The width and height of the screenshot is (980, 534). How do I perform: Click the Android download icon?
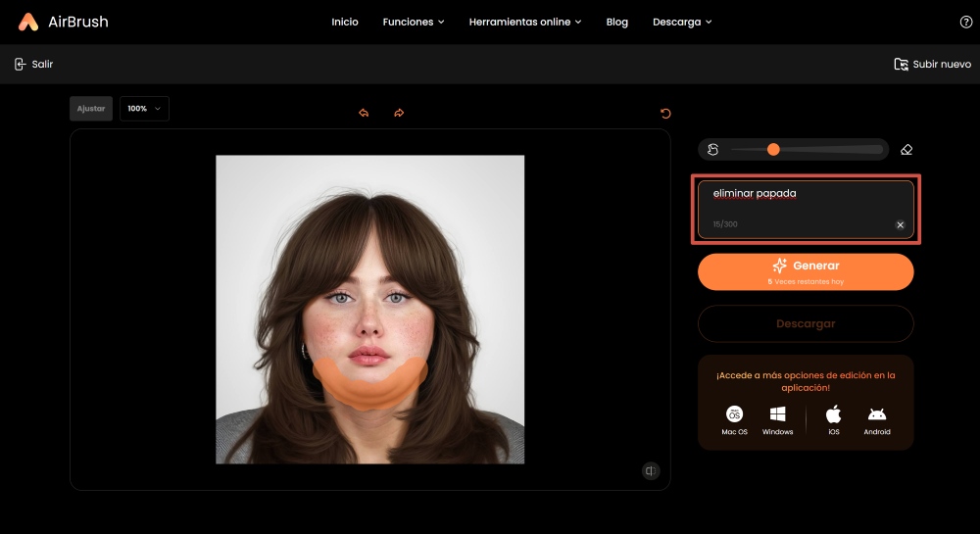[x=876, y=414]
